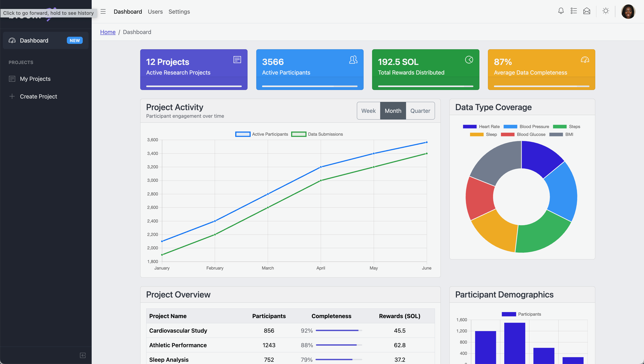Click the Blood Glucose color swatch
The width and height of the screenshot is (644, 364).
point(508,135)
